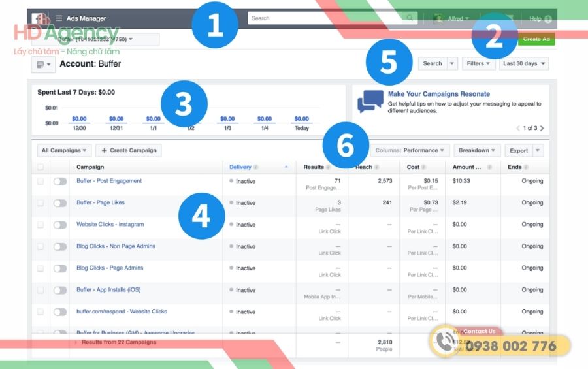The image size is (588, 369).
Task: Click the info icon next to Results header
Action: click(328, 167)
